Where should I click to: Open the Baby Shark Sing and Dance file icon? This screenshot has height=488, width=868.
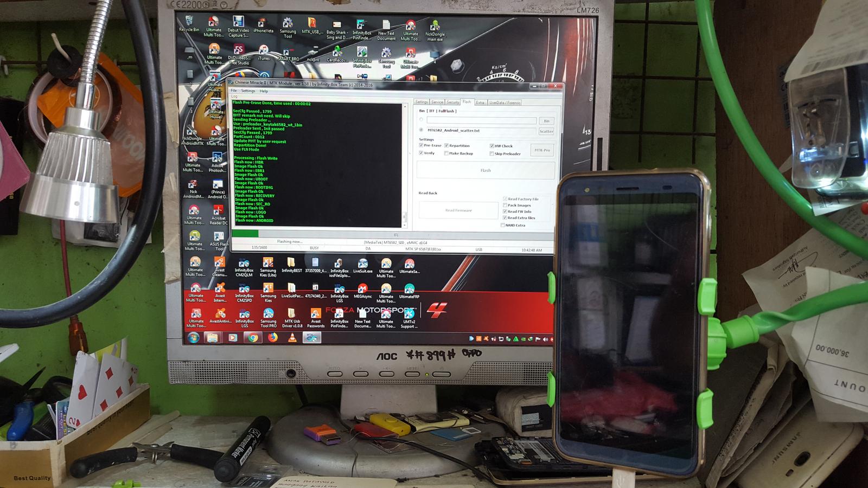pos(337,30)
